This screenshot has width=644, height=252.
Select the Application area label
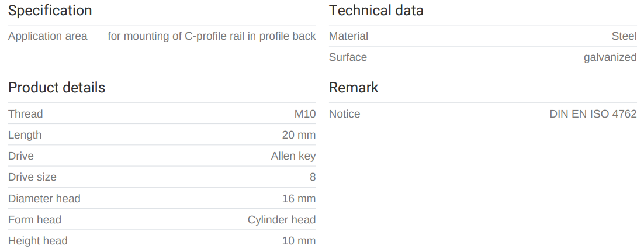pos(48,36)
